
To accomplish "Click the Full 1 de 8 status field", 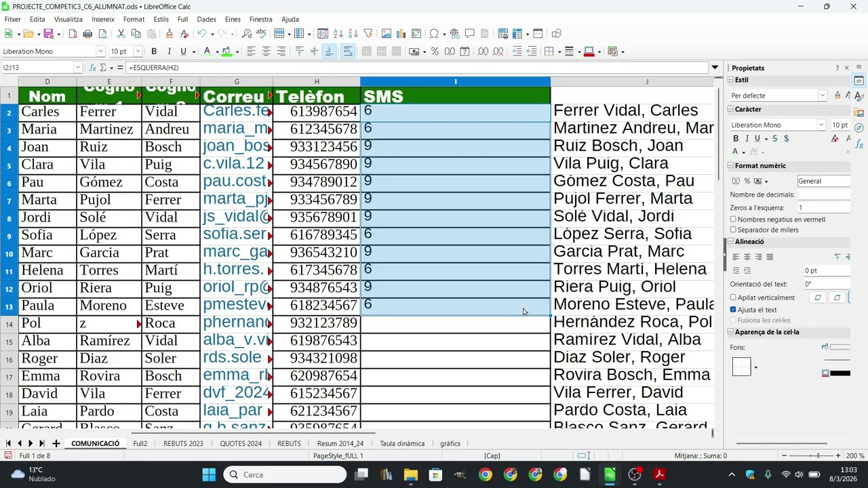I will coord(35,455).
